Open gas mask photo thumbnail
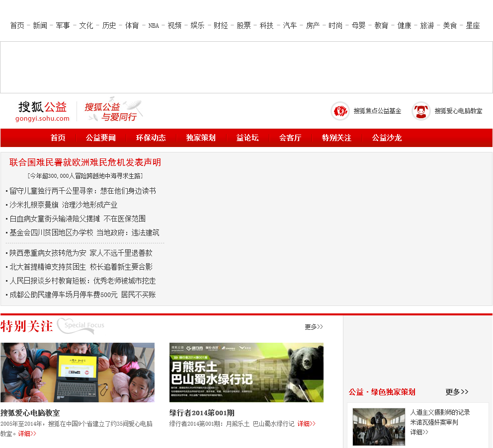Image resolution: width=493 pixels, height=448 pixels. click(379, 427)
